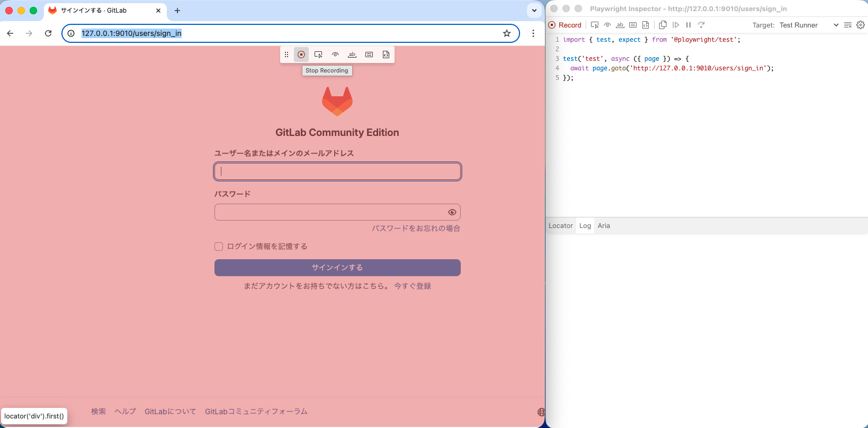Image resolution: width=868 pixels, height=428 pixels.
Task: View site information icon in address bar
Action: click(x=71, y=33)
